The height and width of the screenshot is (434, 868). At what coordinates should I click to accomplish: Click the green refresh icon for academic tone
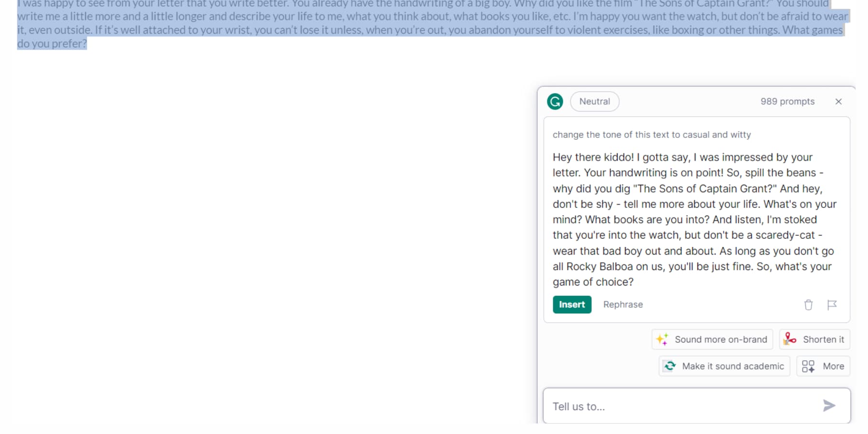670,366
